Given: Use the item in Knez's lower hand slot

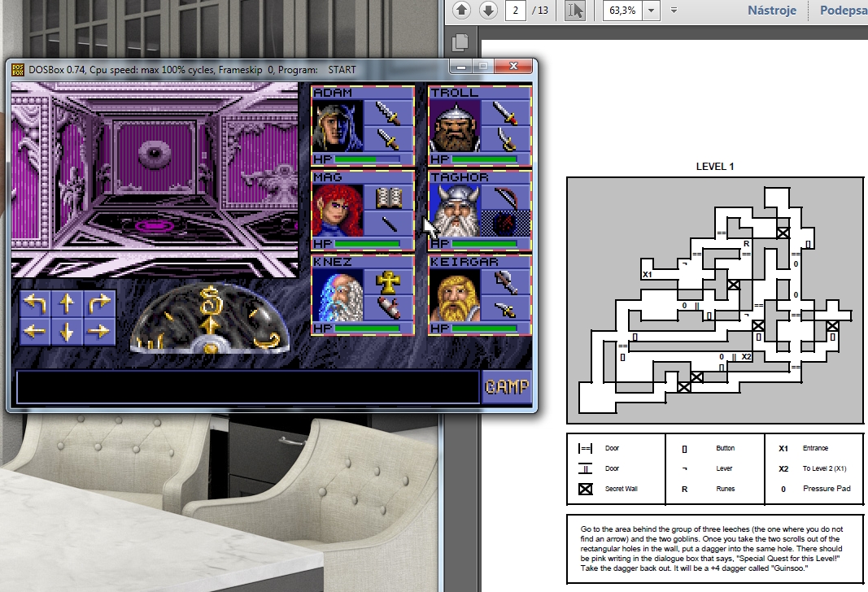Looking at the screenshot, I should click(x=389, y=308).
